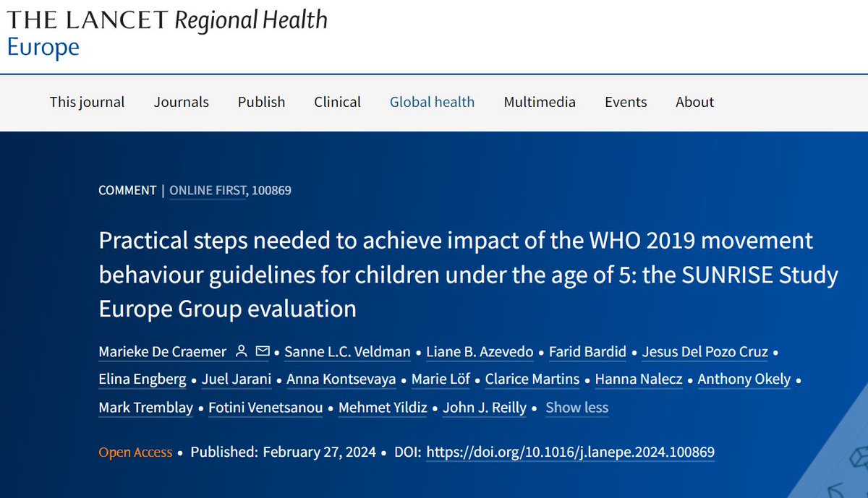Viewport: 868px width, 498px height.
Task: Open author Fotini Venetsanou
Action: pyautogui.click(x=265, y=408)
